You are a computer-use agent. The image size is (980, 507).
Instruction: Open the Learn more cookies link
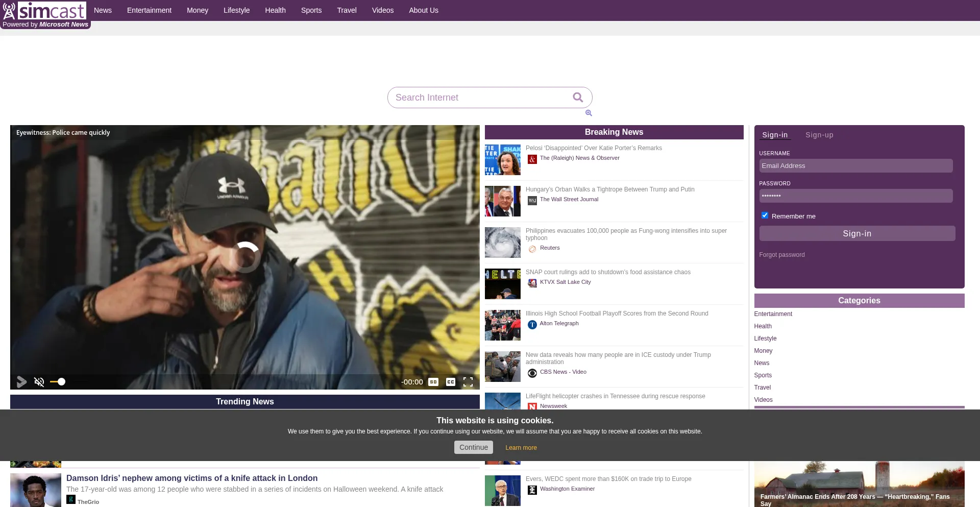click(521, 448)
